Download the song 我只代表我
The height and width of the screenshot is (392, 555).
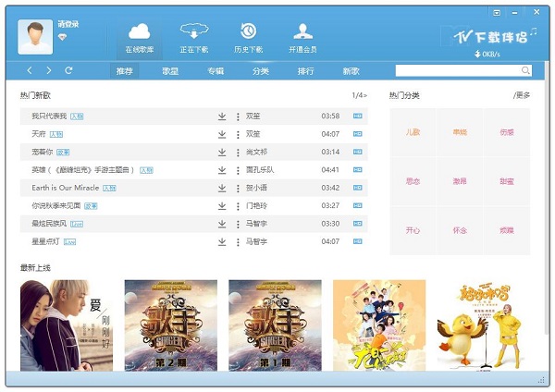(222, 116)
